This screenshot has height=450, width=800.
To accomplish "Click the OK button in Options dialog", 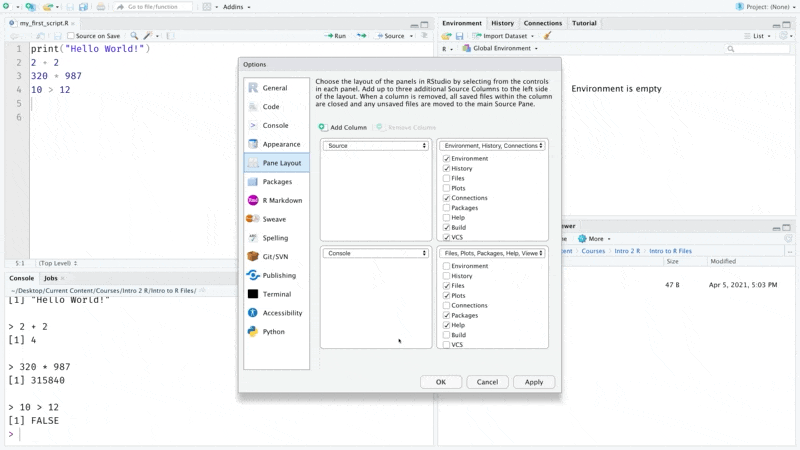I will tap(441, 382).
